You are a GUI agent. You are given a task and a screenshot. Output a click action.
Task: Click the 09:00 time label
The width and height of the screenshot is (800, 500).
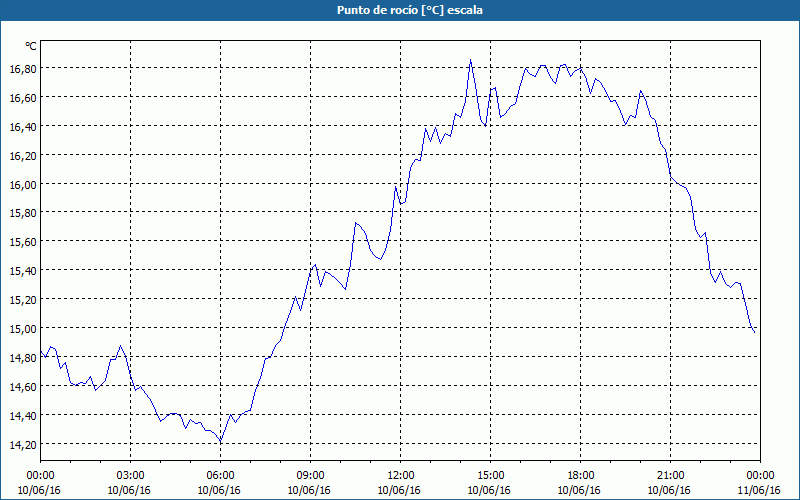click(310, 476)
